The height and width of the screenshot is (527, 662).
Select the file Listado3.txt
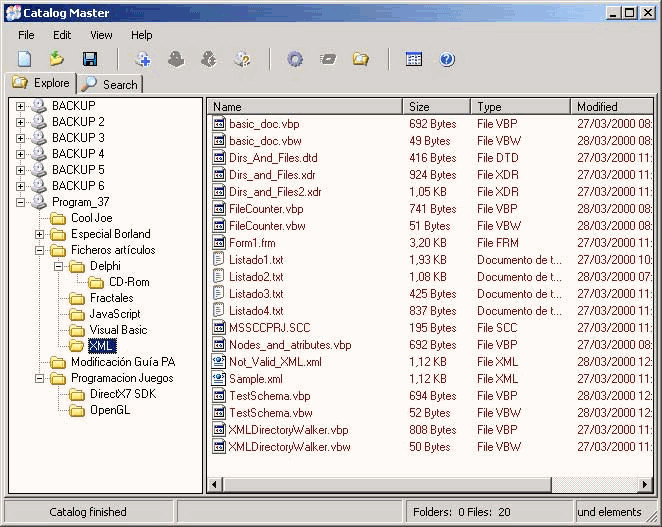(256, 293)
